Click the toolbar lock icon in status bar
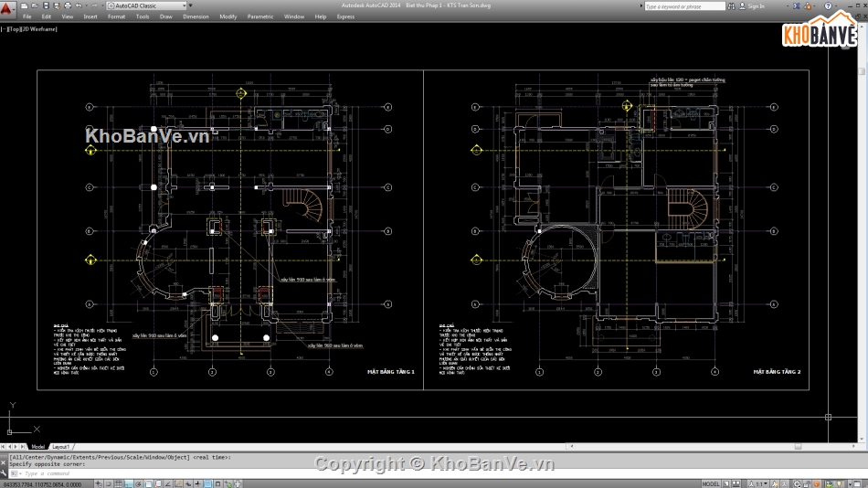 point(806,483)
